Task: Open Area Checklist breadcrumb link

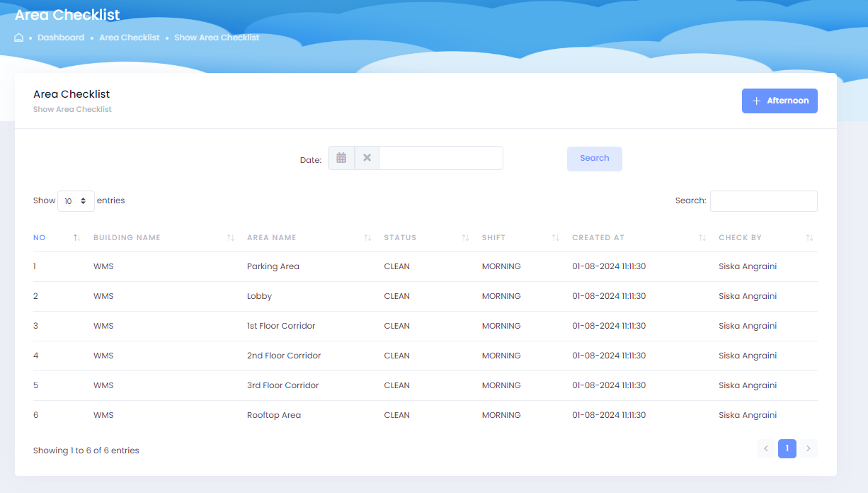Action: click(x=130, y=38)
